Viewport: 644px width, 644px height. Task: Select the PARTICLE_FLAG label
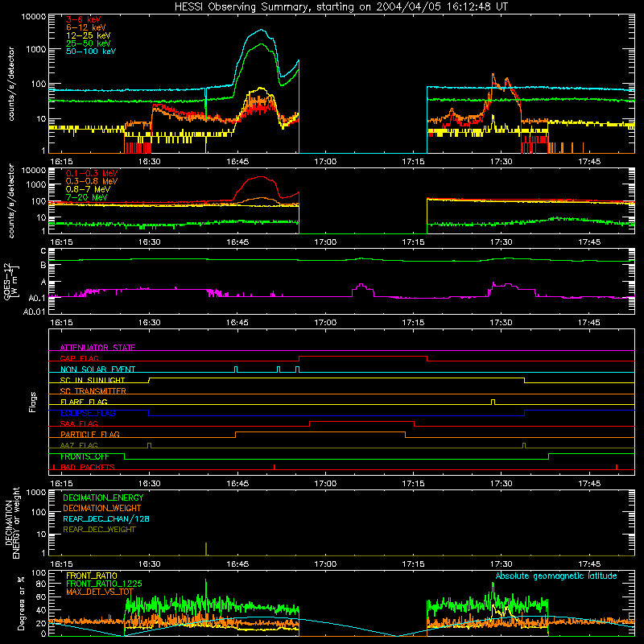pyautogui.click(x=90, y=435)
